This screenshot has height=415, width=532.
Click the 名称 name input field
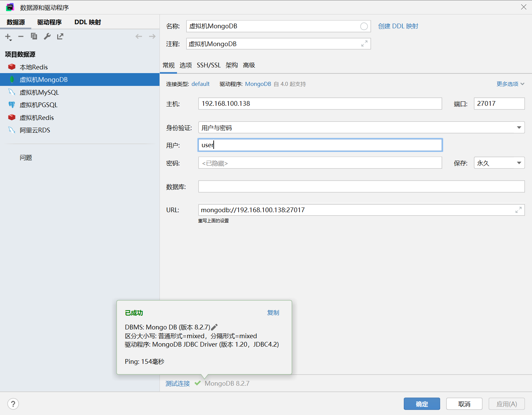279,26
